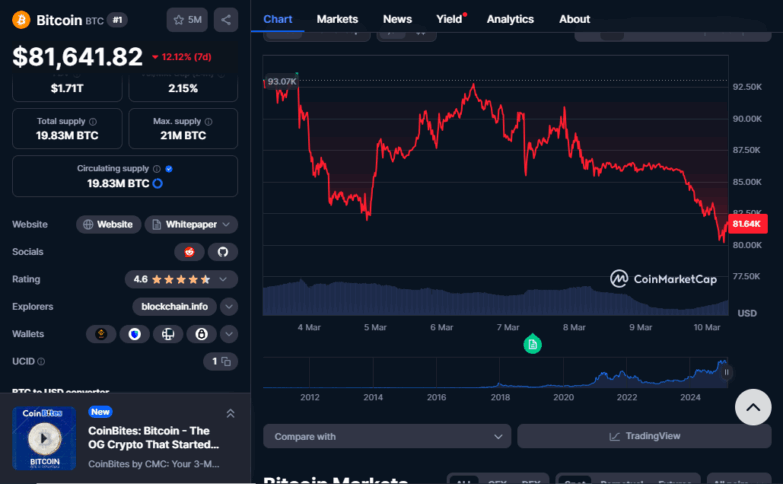Viewport: 783px width, 484px height.
Task: Open the padlock wallet icon
Action: tap(201, 334)
